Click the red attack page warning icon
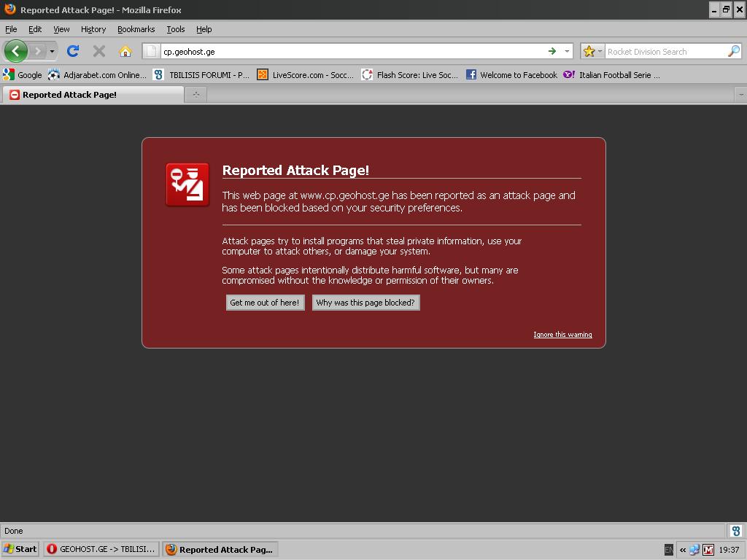747x560 pixels. [x=187, y=184]
